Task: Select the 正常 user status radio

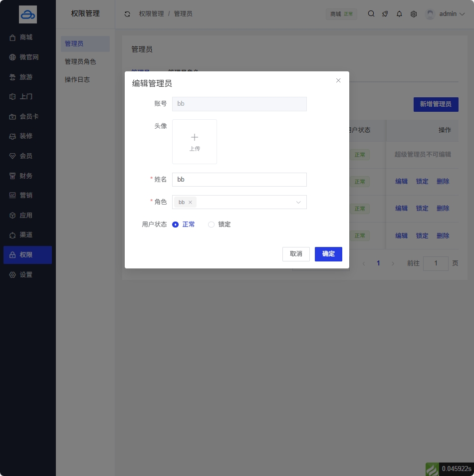Action: [176, 225]
